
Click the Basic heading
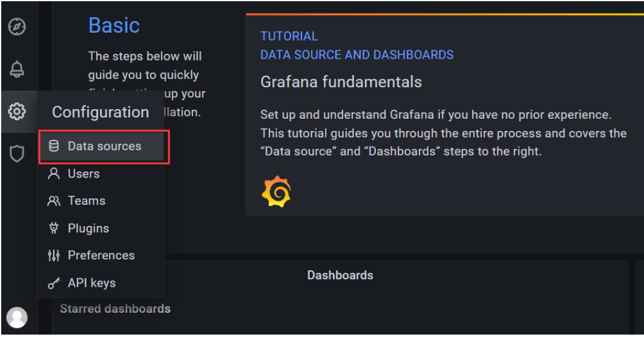tap(114, 25)
